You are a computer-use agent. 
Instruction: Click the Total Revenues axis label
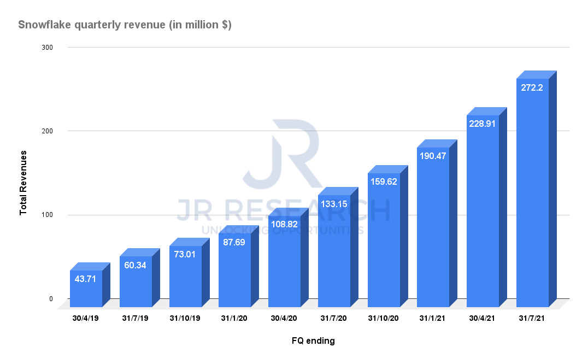pos(23,183)
